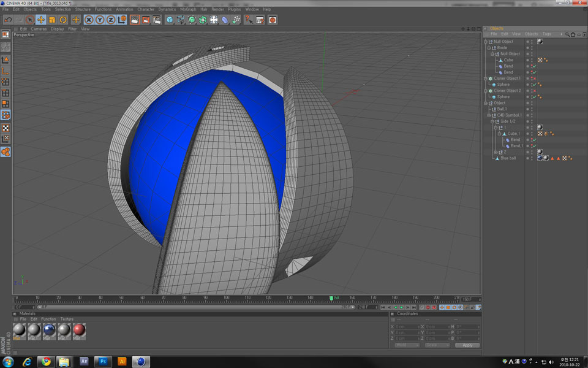This screenshot has width=588, height=368.
Task: Click the Undo arrow icon
Action: pyautogui.click(x=8, y=20)
